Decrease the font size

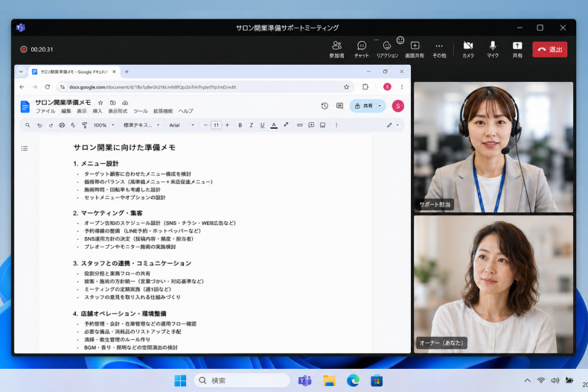pos(205,125)
